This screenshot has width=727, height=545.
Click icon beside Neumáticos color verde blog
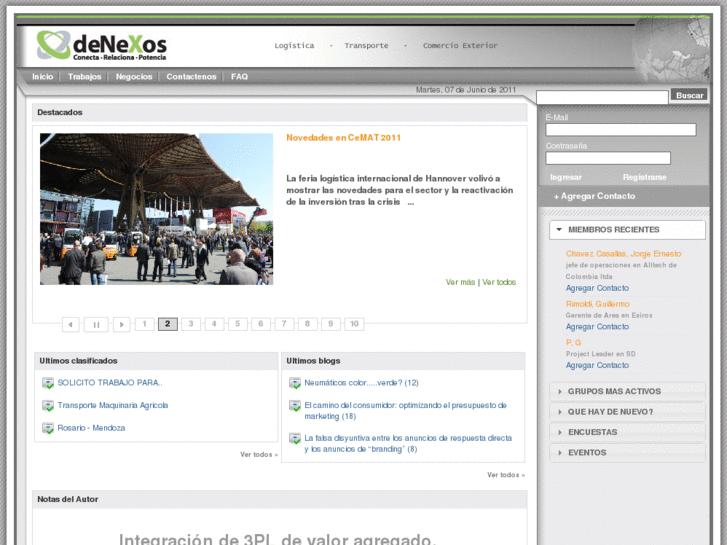coord(295,383)
